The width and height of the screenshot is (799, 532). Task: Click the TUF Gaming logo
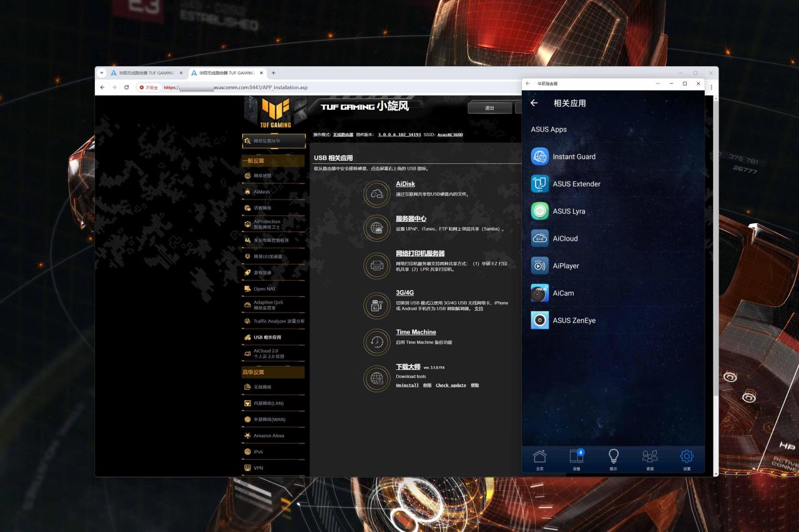[x=275, y=112]
